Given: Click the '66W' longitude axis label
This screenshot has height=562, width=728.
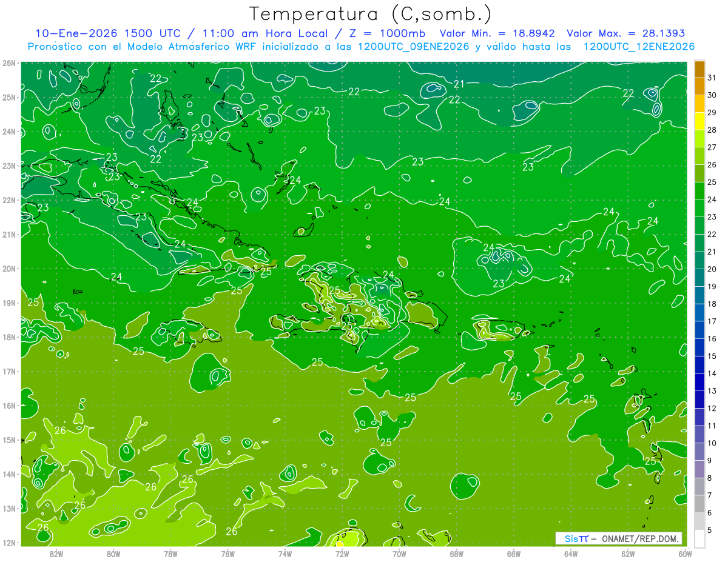Looking at the screenshot, I should pyautogui.click(x=514, y=554).
